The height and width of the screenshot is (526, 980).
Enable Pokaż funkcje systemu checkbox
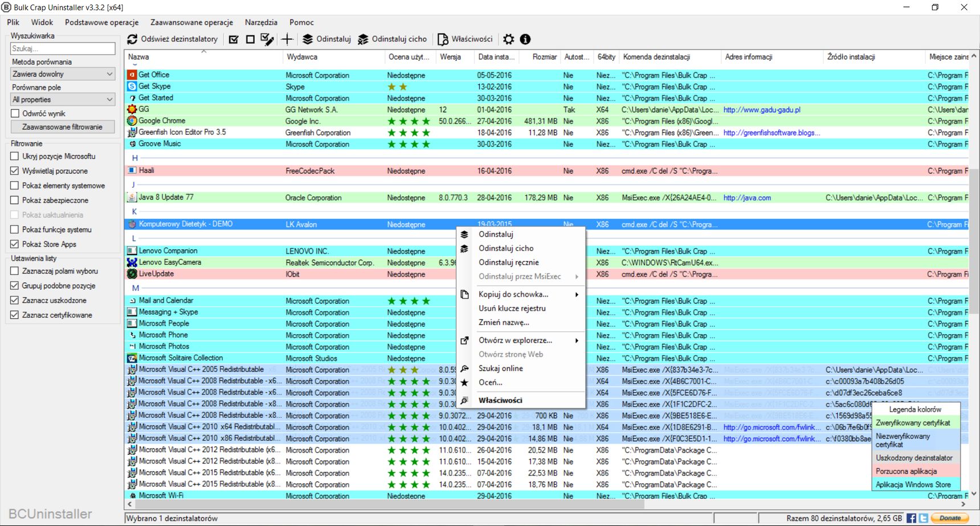(x=15, y=229)
